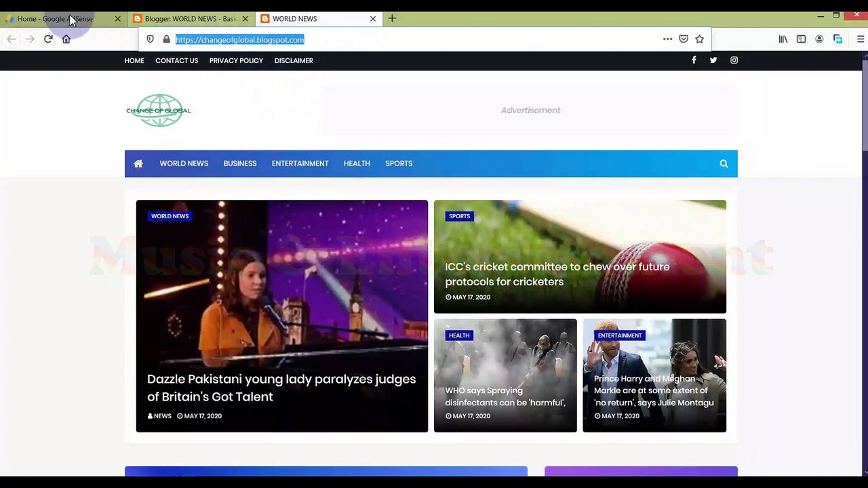Open PRIVACY POLICY in the top menu

236,60
